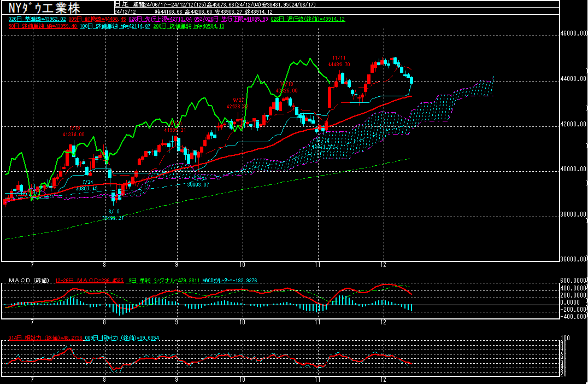Image resolution: width=588 pixels, height=384 pixels.
Task: Click the 052/026日 先行下限=41885.93 legend
Action: pyautogui.click(x=231, y=19)
